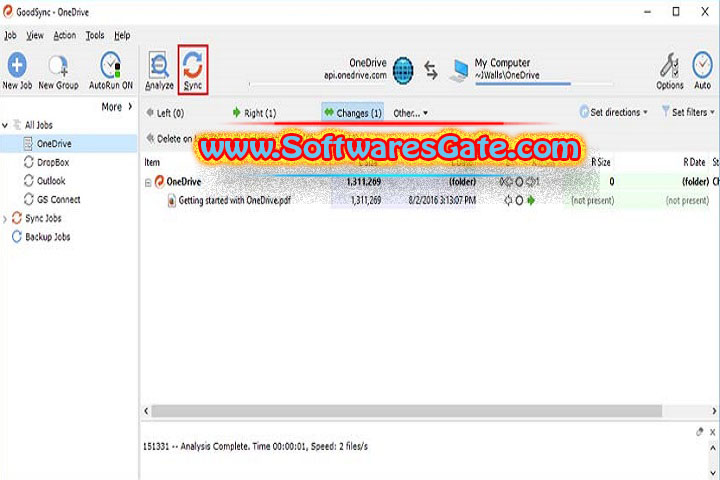The width and height of the screenshot is (720, 480).
Task: Open Set directions dropdown
Action: click(614, 112)
